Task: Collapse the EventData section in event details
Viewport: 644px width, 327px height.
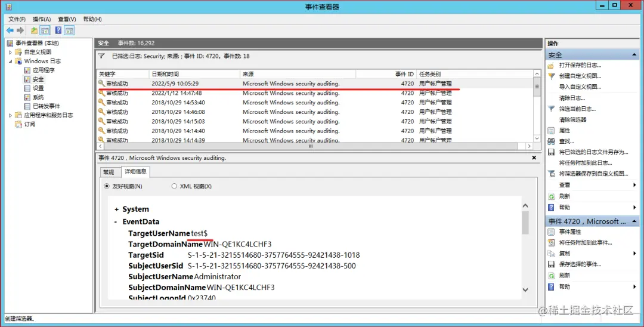Action: pyautogui.click(x=117, y=222)
